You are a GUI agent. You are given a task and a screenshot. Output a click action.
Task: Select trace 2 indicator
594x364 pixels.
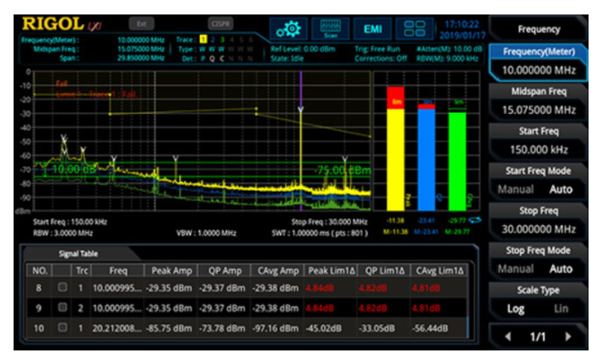[x=212, y=40]
